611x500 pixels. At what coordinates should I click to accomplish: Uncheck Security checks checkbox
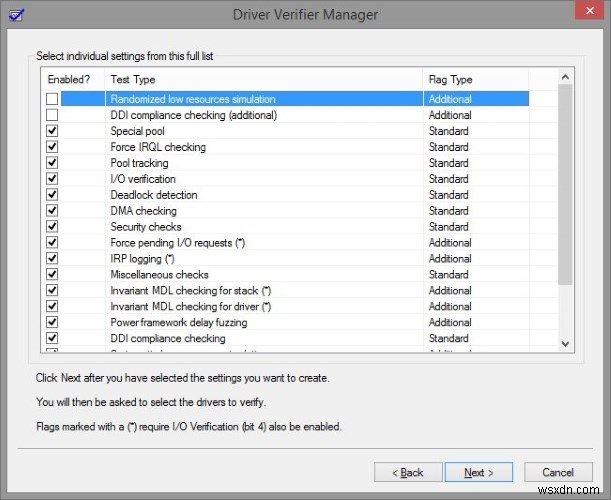(52, 227)
